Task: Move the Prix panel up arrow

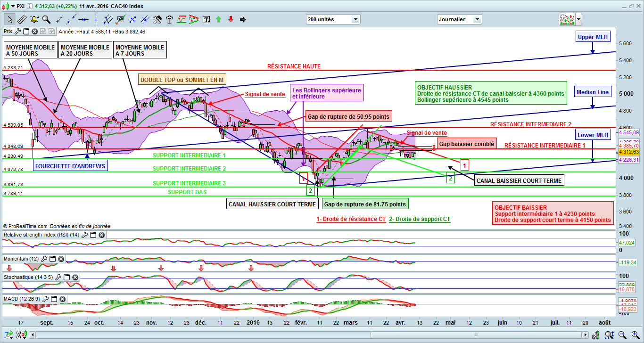Action: click(x=50, y=32)
